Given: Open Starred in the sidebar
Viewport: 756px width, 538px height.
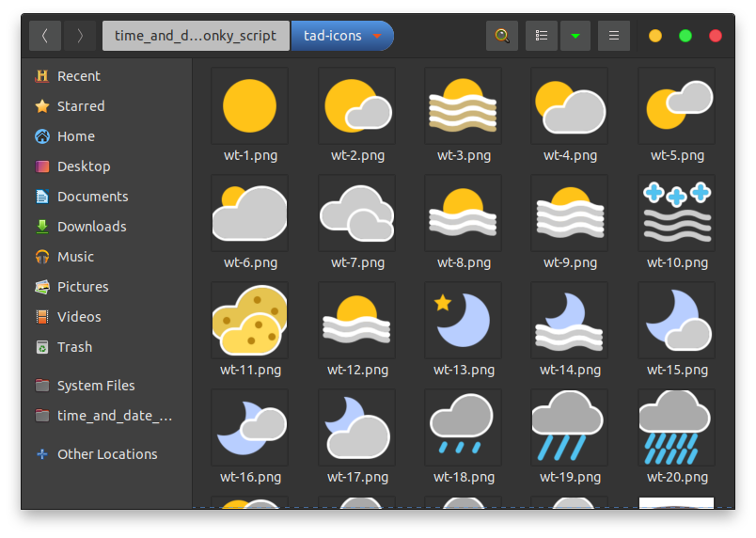Looking at the screenshot, I should tap(106, 106).
